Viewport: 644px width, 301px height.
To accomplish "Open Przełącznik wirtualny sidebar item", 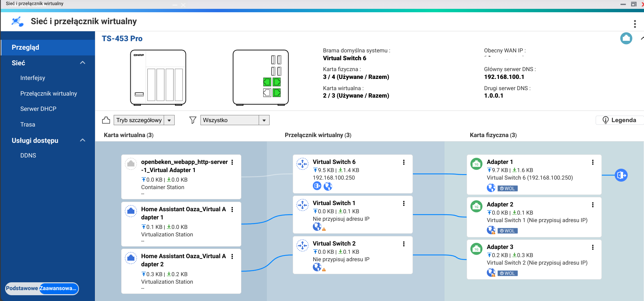I will click(x=48, y=94).
